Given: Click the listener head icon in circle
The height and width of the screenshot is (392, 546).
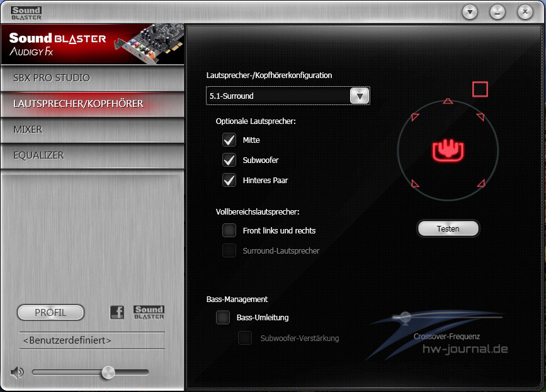Looking at the screenshot, I should (448, 150).
